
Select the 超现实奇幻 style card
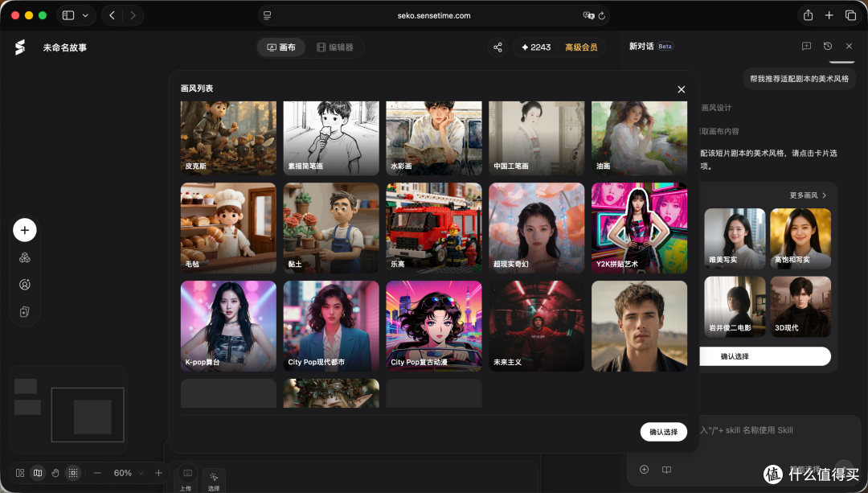pyautogui.click(x=536, y=228)
